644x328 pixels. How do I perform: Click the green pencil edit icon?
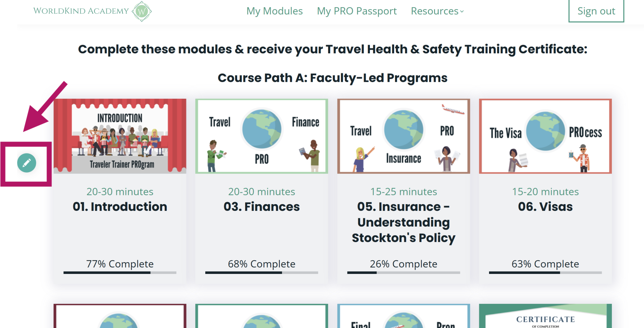26,163
